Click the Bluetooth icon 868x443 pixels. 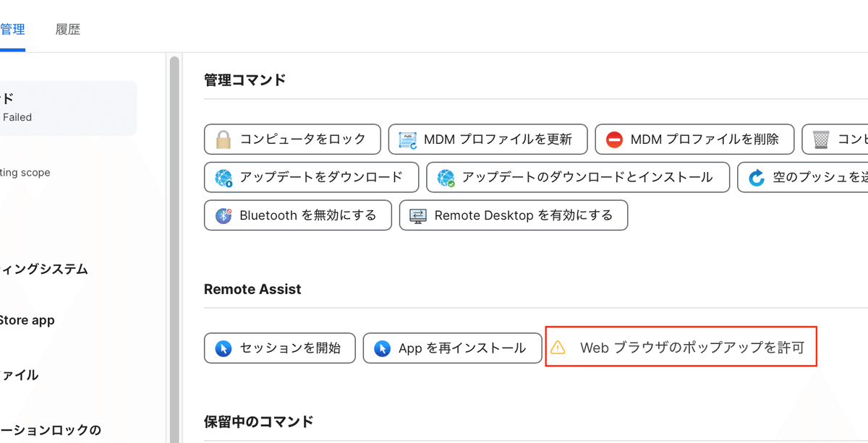224,215
